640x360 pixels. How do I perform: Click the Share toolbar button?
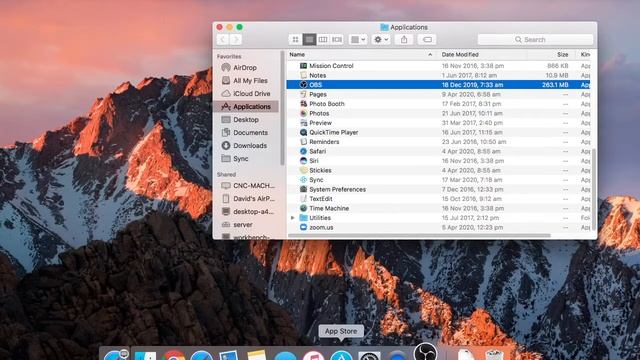coord(404,40)
